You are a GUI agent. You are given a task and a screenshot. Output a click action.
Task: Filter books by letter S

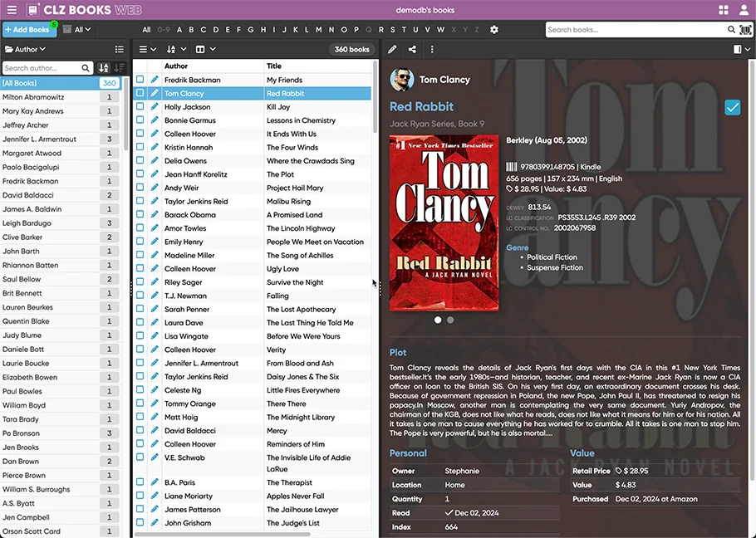[x=392, y=30]
